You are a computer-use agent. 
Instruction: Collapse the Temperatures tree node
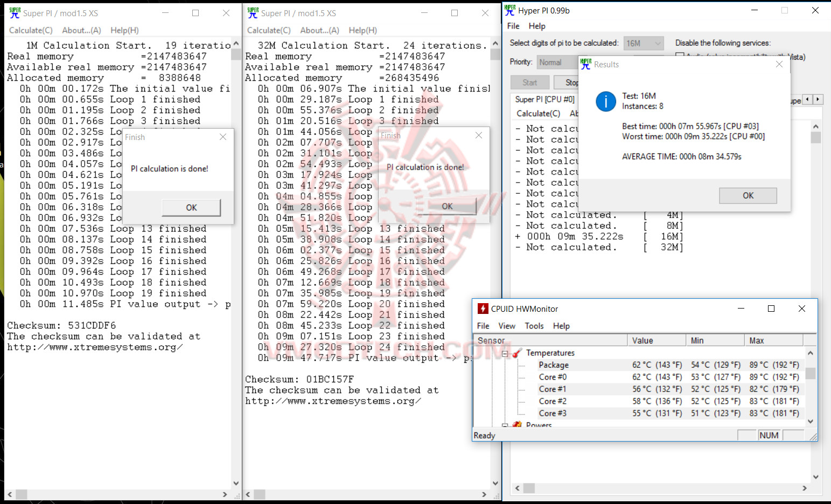[x=505, y=354]
